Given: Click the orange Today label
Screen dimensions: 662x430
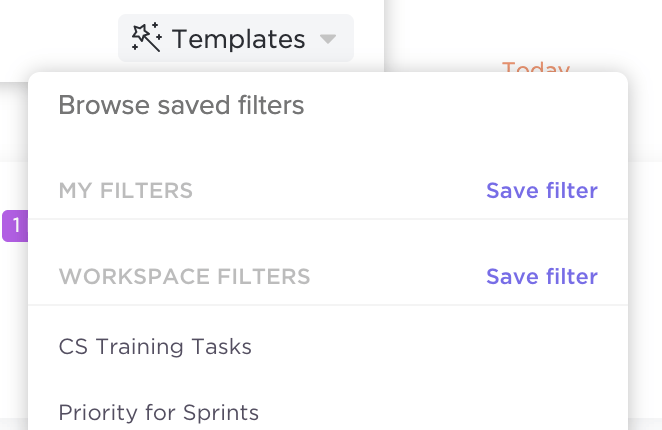Looking at the screenshot, I should click(536, 67).
